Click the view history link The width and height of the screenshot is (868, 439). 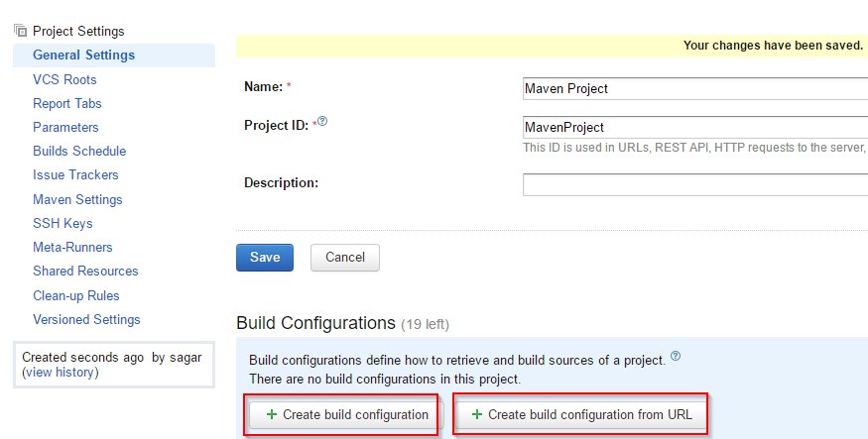pos(61,372)
